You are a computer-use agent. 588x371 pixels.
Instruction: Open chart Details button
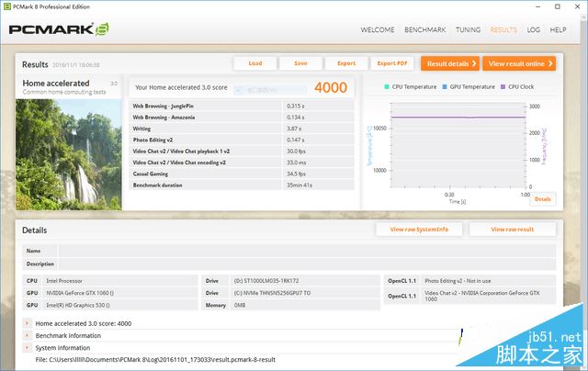click(543, 199)
